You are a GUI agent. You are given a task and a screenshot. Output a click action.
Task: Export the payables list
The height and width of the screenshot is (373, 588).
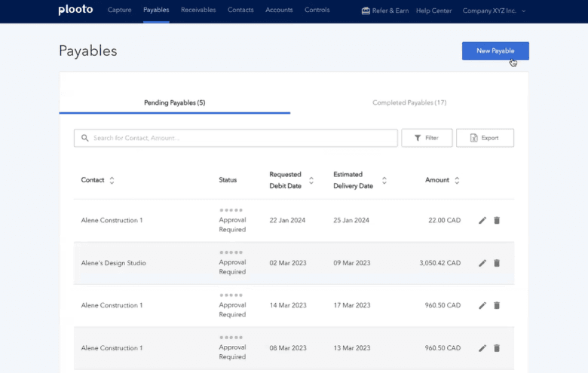[x=485, y=138]
